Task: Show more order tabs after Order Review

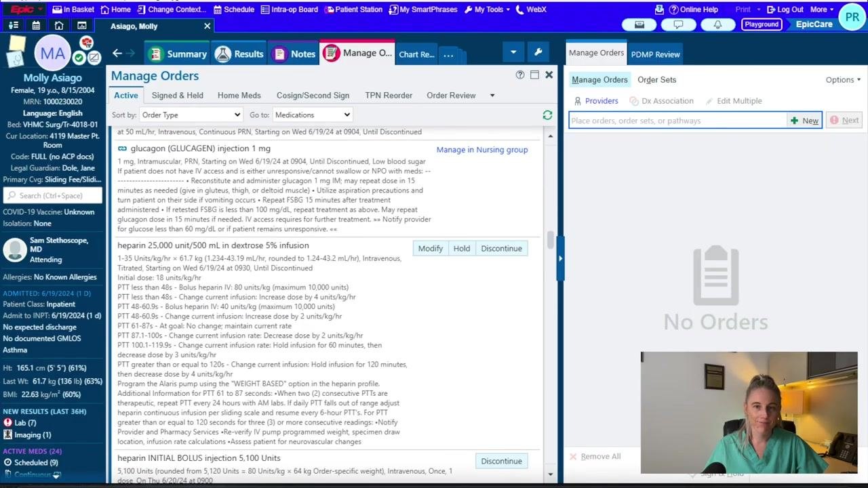Action: tap(492, 96)
